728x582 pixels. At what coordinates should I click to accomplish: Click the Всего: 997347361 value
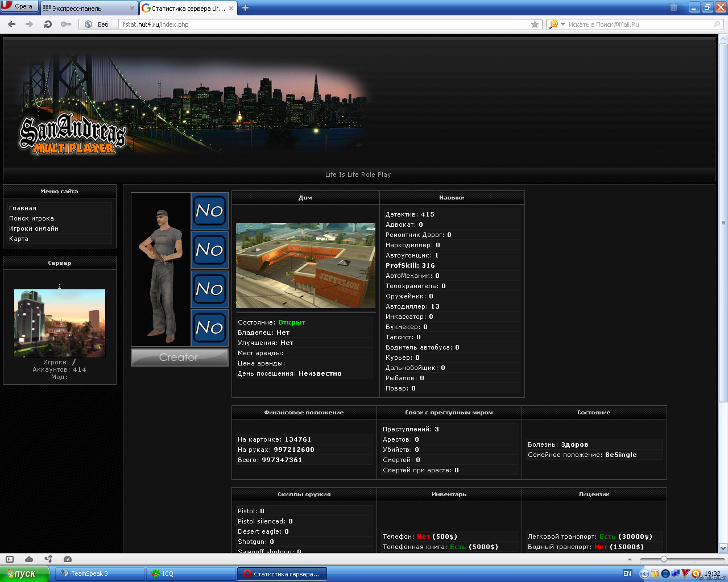click(x=282, y=460)
